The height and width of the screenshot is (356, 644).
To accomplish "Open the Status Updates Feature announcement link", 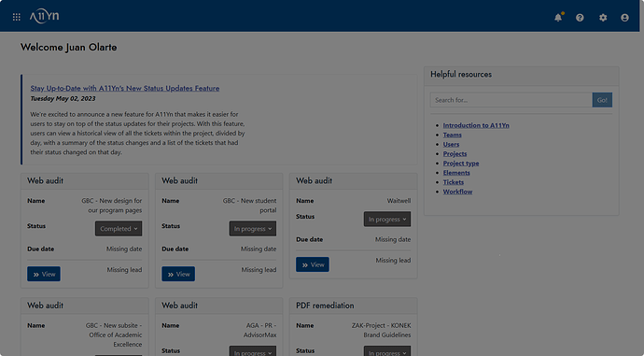I will (x=125, y=88).
